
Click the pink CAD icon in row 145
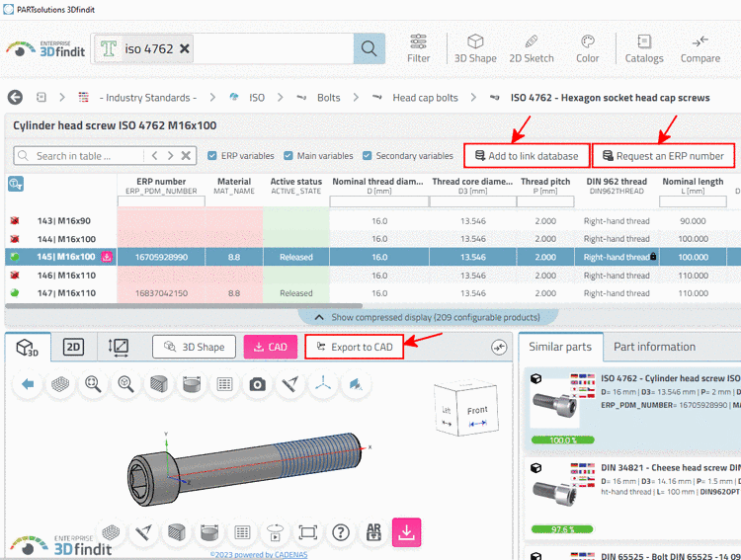click(107, 257)
